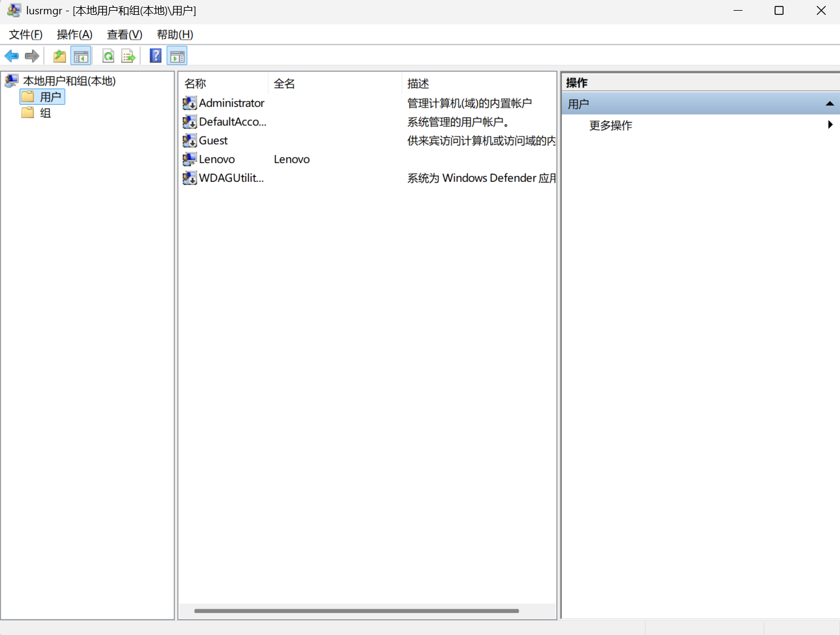Click the Forward arrow toolbar icon
This screenshot has width=840, height=635.
32,56
